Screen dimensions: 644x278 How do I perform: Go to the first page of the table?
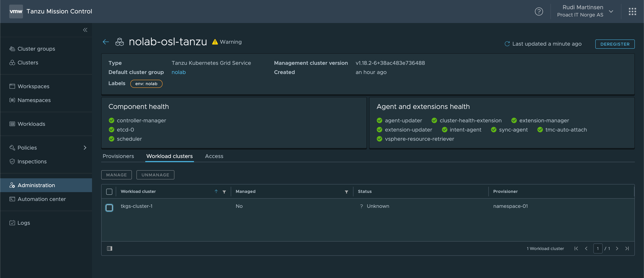[576, 248]
